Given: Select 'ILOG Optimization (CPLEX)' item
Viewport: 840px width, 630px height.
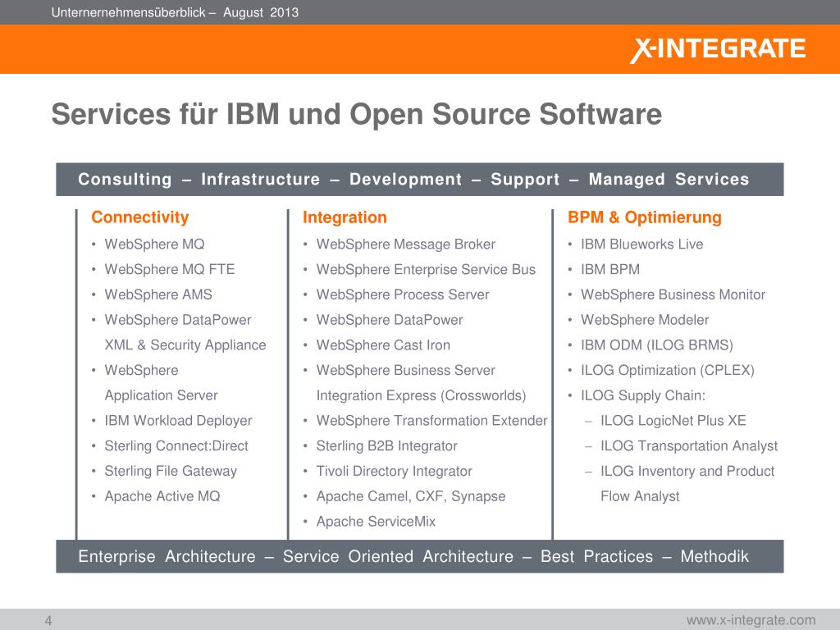Looking at the screenshot, I should (x=668, y=370).
